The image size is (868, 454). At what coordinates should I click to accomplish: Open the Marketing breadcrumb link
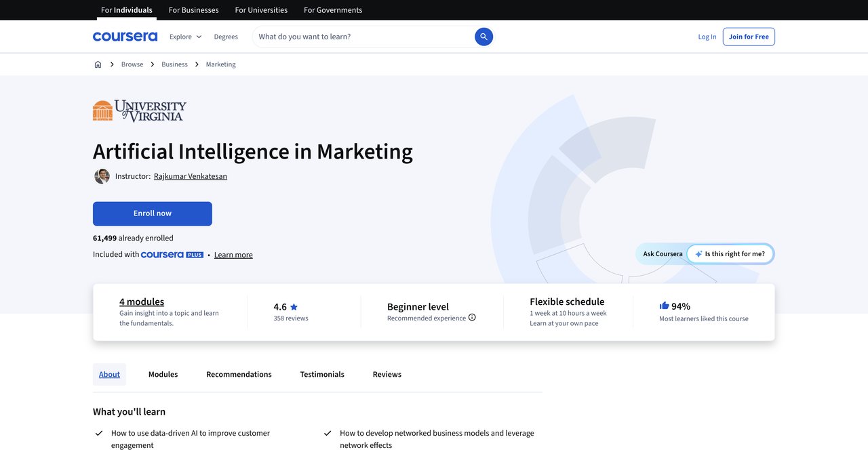(221, 64)
